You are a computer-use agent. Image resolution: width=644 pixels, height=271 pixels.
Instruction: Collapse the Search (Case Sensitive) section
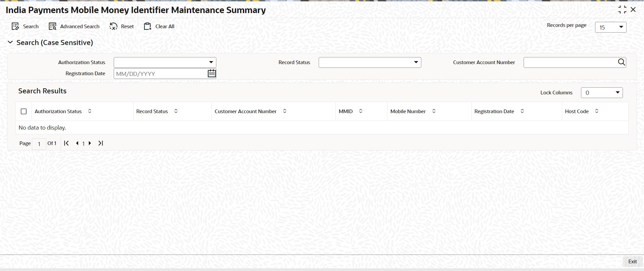[x=10, y=43]
